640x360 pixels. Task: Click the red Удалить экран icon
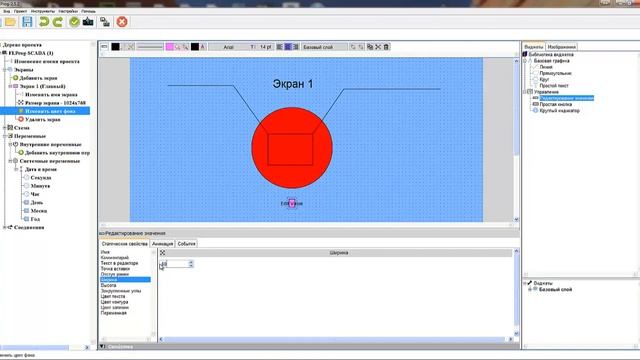coord(21,119)
